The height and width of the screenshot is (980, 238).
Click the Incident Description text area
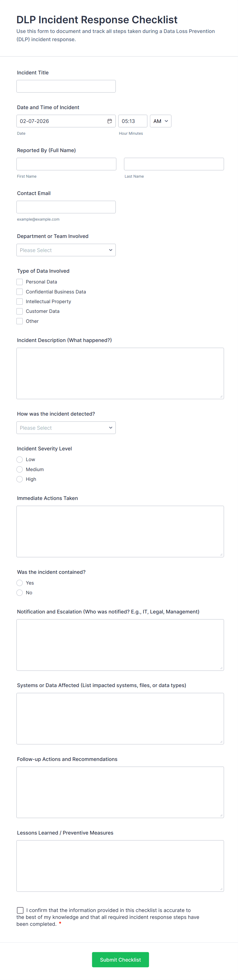(x=120, y=373)
